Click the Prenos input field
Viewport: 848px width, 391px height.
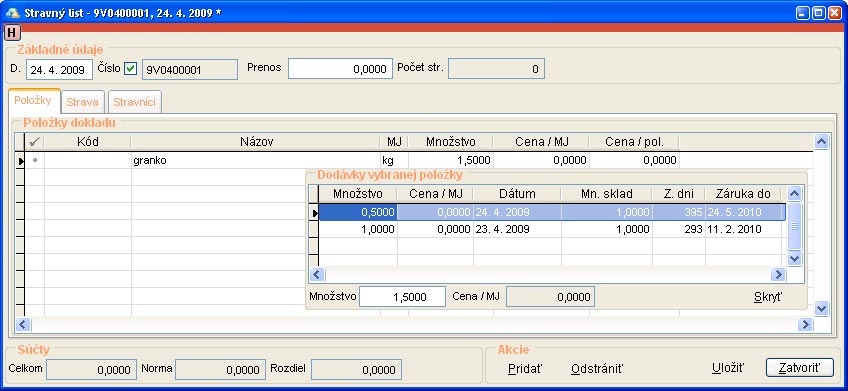click(x=340, y=69)
